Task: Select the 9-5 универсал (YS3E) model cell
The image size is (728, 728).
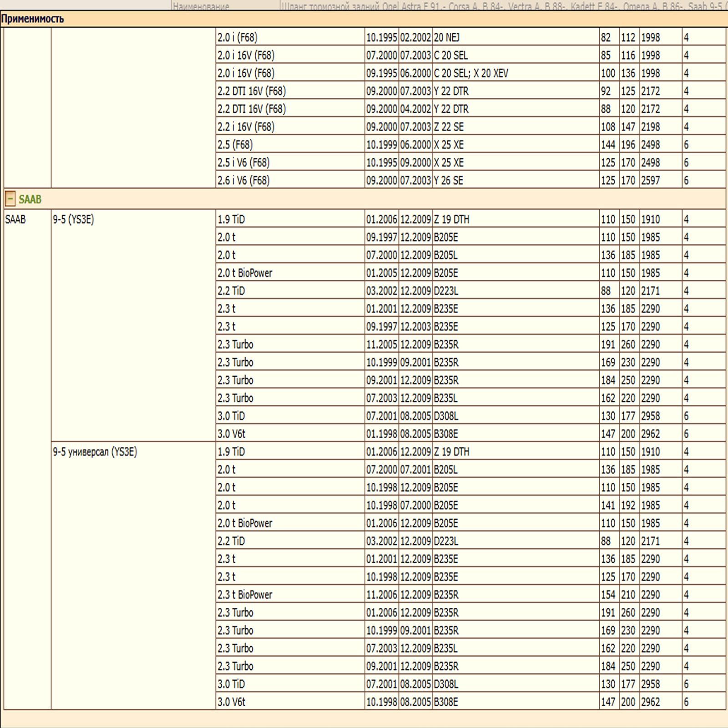Action: (x=95, y=452)
